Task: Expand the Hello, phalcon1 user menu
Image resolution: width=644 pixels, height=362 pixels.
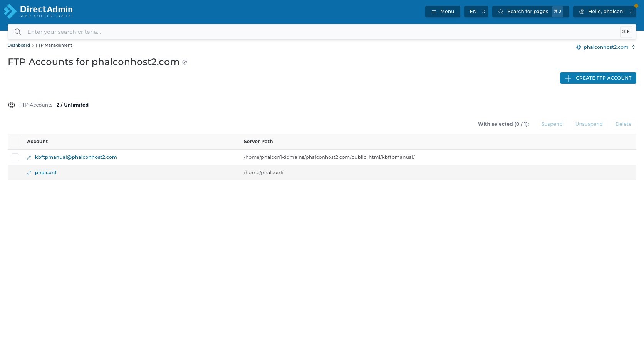Action: pos(605,12)
